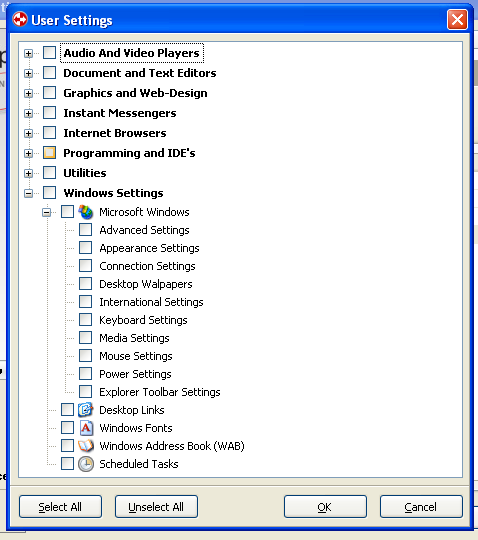Expand the Audio And Video Players category
The height and width of the screenshot is (540, 478).
point(29,53)
